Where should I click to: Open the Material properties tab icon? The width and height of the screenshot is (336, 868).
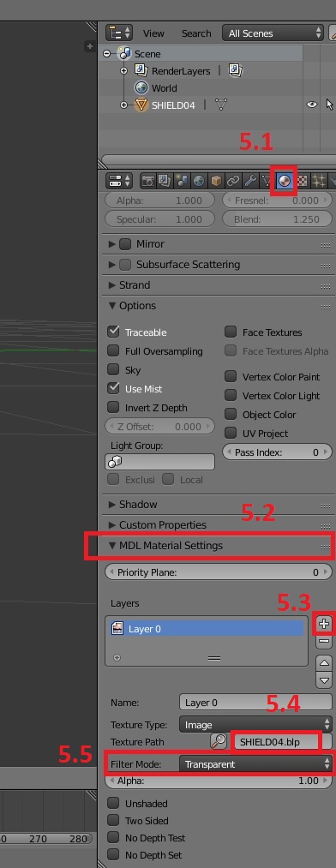click(x=284, y=181)
